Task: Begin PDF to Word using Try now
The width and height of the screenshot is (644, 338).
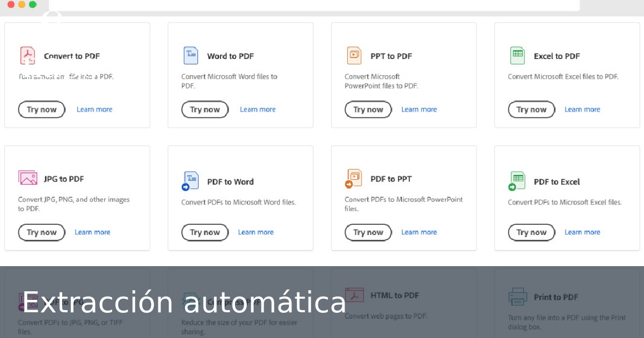Action: pos(205,232)
